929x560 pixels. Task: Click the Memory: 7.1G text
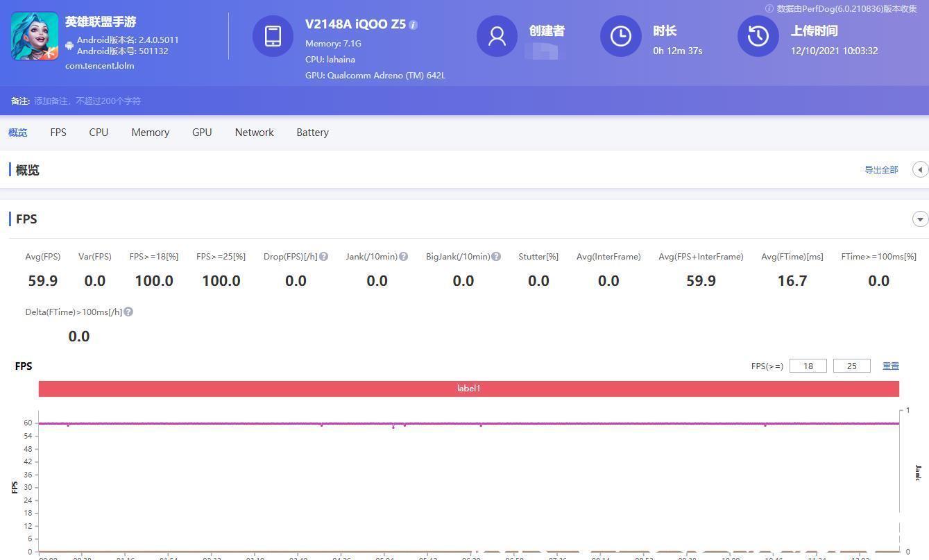[x=333, y=43]
